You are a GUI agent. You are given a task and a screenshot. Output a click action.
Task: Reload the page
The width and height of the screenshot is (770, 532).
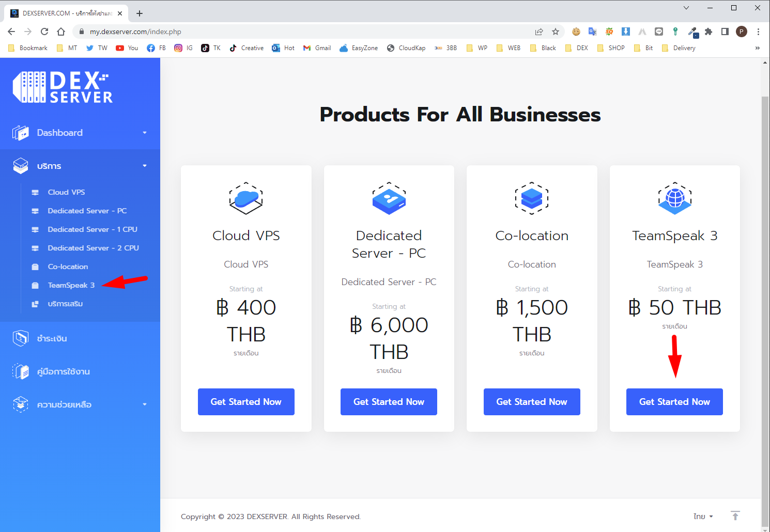pos(44,32)
